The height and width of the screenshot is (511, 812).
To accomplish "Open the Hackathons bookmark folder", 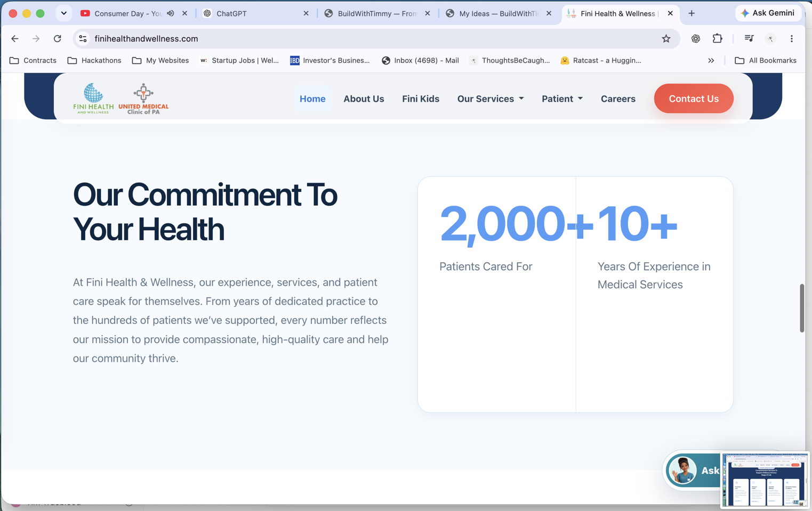I will point(94,61).
